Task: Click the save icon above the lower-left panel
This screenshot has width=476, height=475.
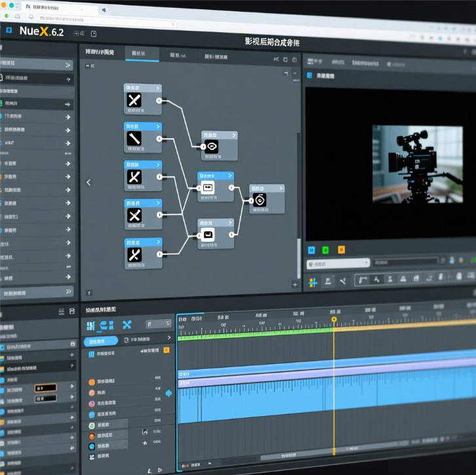Action: pyautogui.click(x=72, y=312)
